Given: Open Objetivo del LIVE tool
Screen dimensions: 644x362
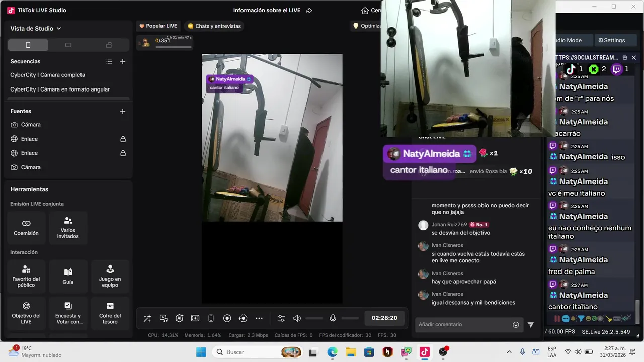Looking at the screenshot, I should (x=26, y=313).
